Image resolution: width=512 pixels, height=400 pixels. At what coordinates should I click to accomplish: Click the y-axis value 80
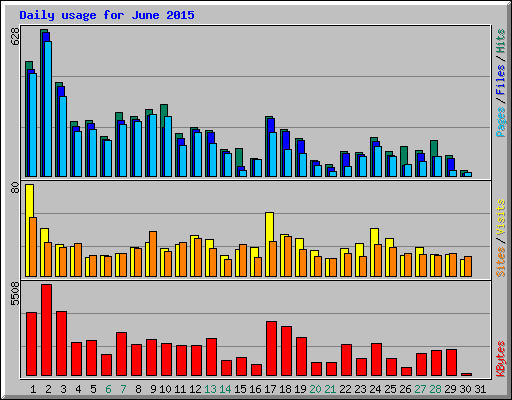[x=15, y=187]
